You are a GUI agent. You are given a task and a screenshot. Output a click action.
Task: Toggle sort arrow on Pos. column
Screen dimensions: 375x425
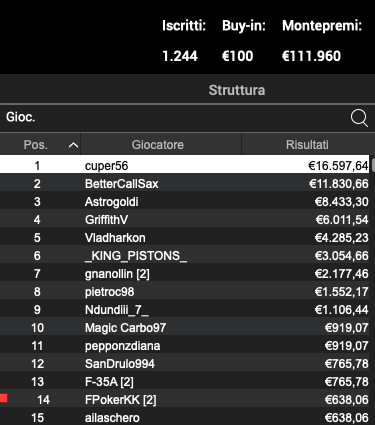(73, 145)
